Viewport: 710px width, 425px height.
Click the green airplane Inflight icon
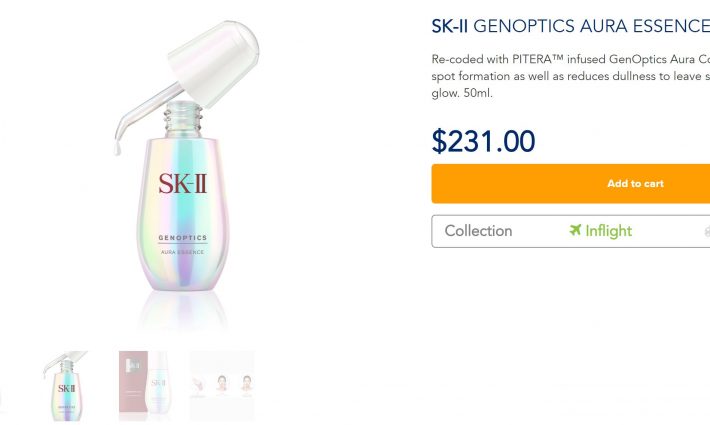point(575,231)
